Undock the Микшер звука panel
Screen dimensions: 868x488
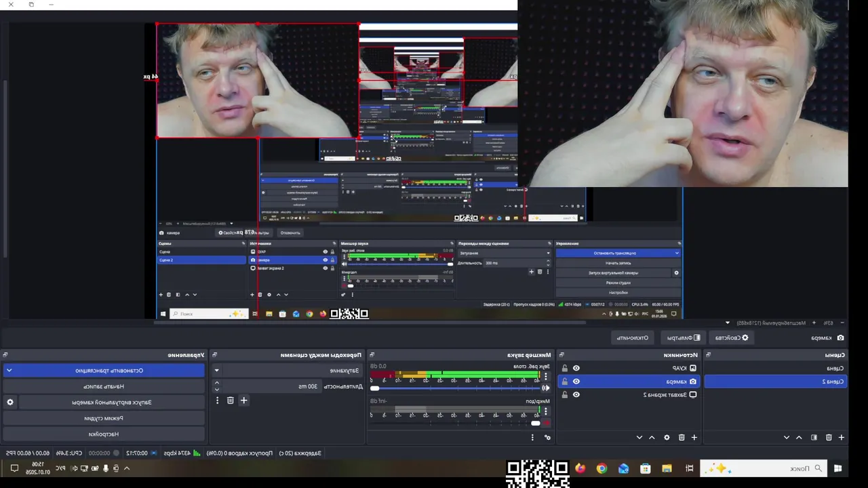click(x=372, y=354)
